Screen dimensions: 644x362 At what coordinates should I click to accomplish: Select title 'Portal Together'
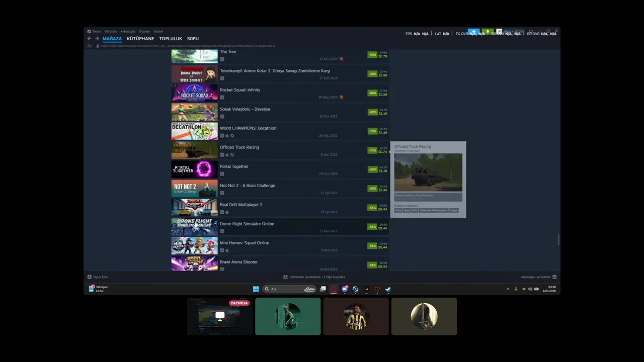tap(234, 166)
